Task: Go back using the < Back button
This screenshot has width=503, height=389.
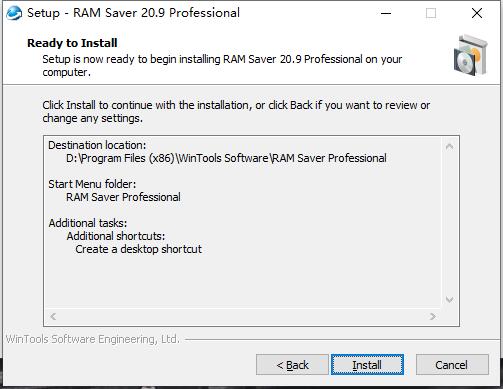Action: pos(292,365)
